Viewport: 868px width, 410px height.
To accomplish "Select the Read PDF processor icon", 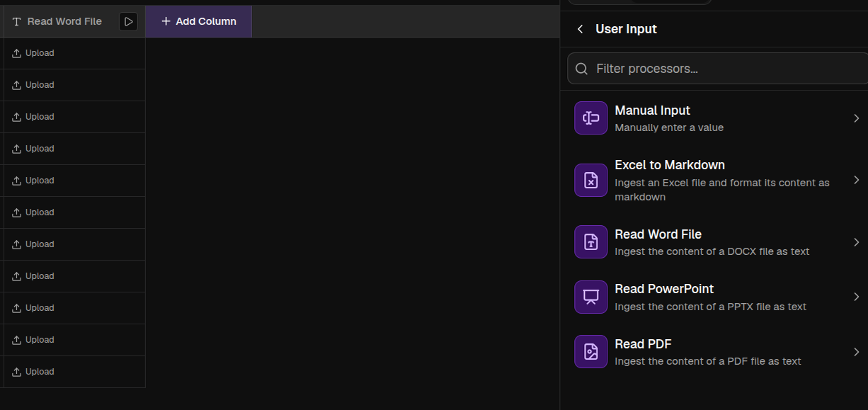I will [590, 351].
